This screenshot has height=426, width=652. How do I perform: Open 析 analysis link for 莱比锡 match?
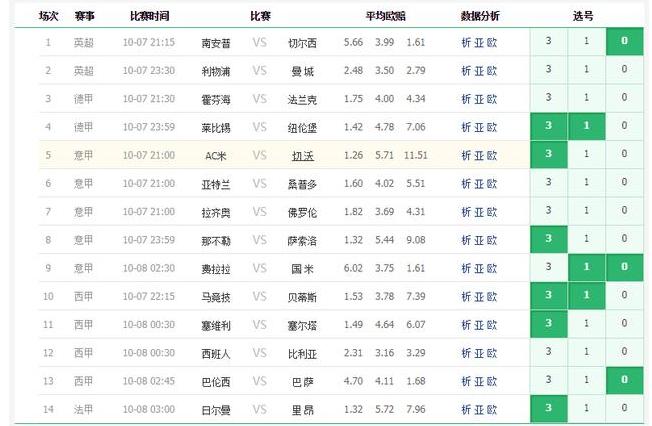466,128
